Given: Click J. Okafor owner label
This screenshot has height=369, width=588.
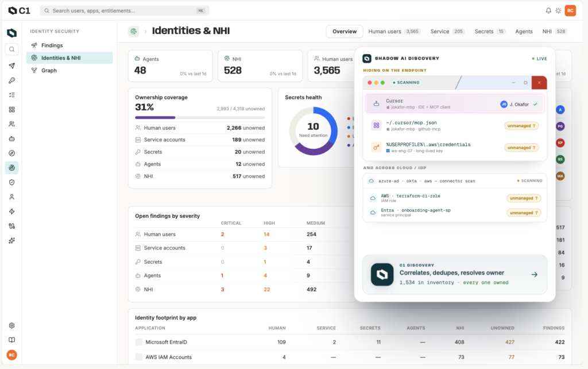Looking at the screenshot, I should point(519,105).
